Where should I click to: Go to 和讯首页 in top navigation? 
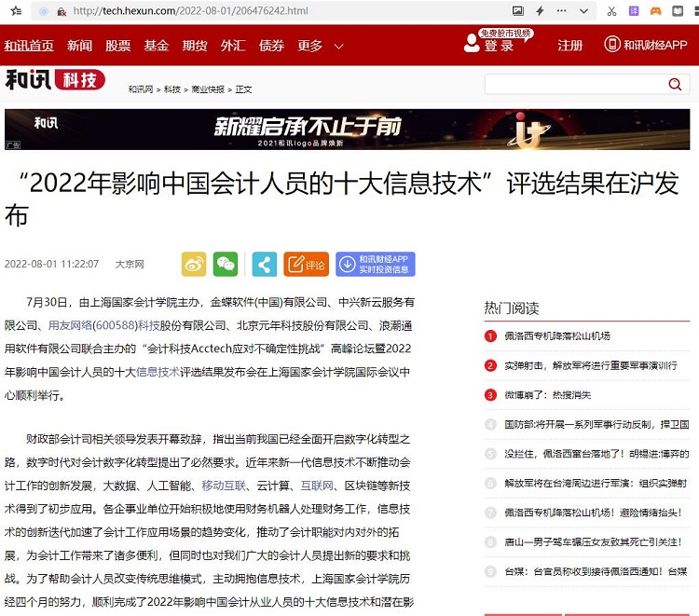(x=29, y=46)
